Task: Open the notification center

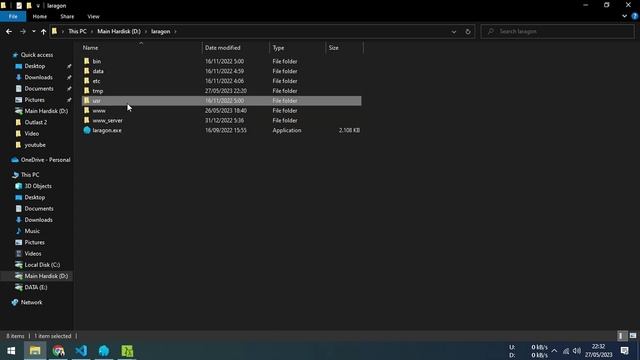Action: [624, 351]
